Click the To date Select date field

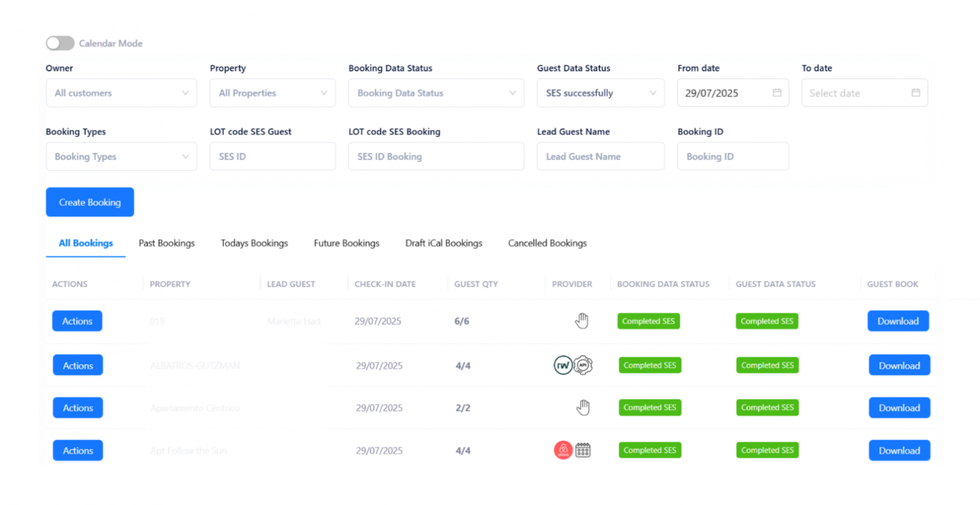865,93
